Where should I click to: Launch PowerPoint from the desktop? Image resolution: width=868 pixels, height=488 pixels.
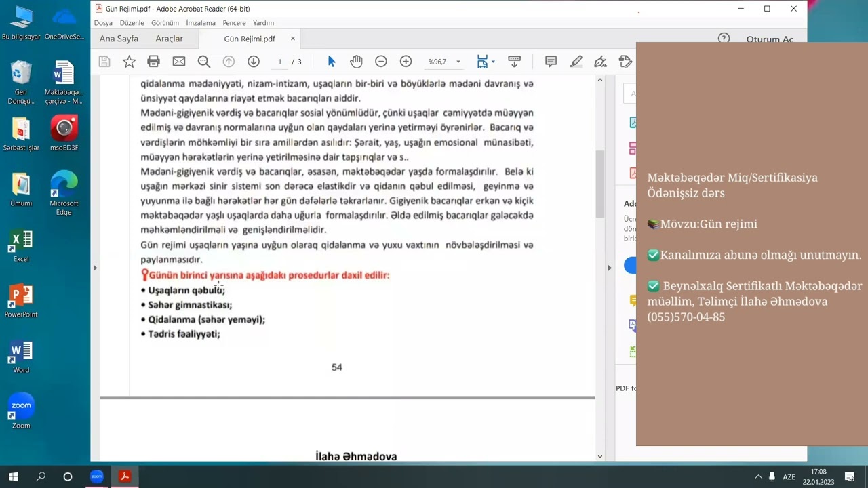click(x=21, y=302)
